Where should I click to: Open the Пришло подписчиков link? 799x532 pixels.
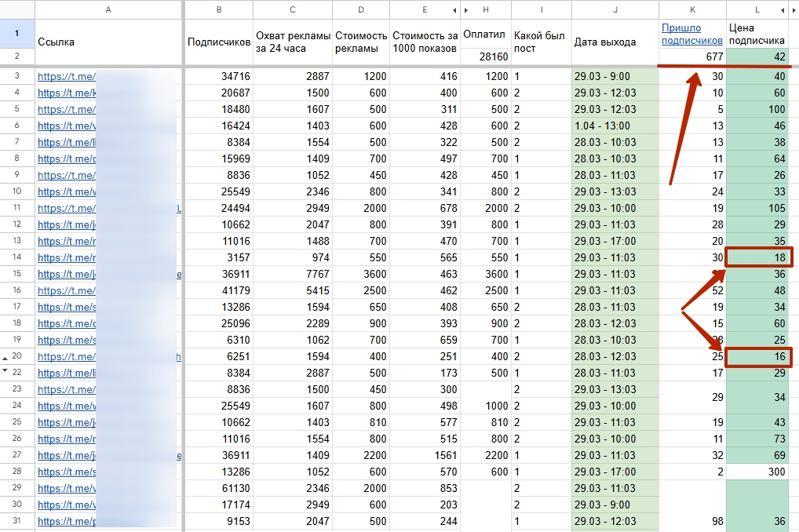coord(691,35)
